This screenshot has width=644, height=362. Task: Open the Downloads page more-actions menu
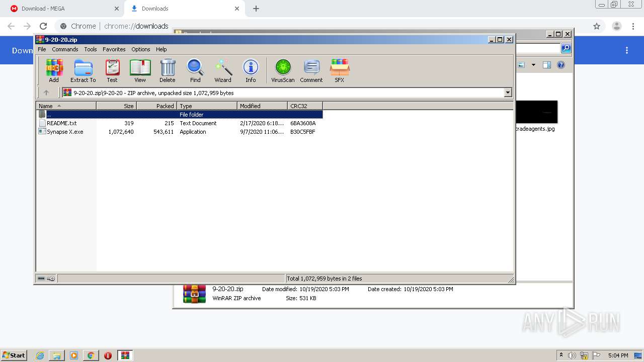click(627, 50)
